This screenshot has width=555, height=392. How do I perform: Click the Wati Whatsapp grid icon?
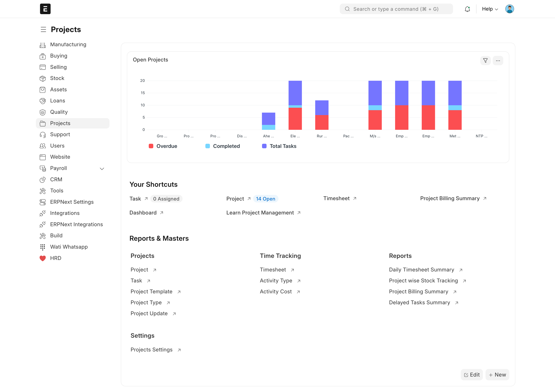click(x=42, y=247)
